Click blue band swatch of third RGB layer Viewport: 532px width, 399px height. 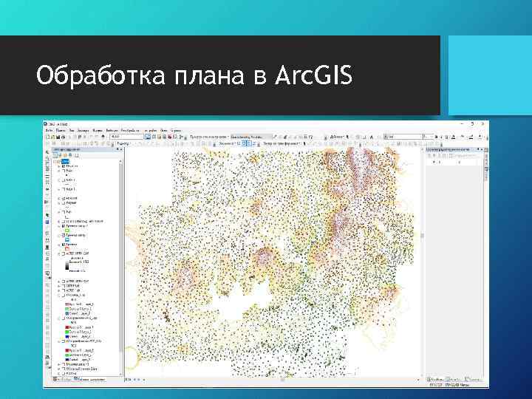[66, 360]
